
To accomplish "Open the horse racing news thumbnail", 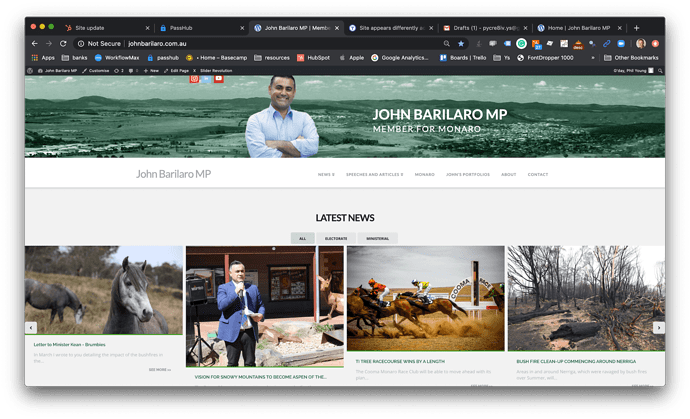I will pos(426,298).
